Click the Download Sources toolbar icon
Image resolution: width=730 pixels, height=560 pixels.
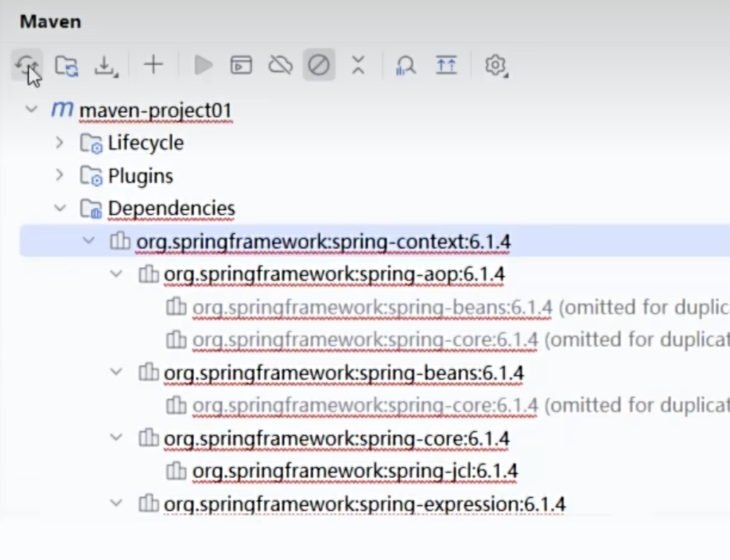[105, 65]
